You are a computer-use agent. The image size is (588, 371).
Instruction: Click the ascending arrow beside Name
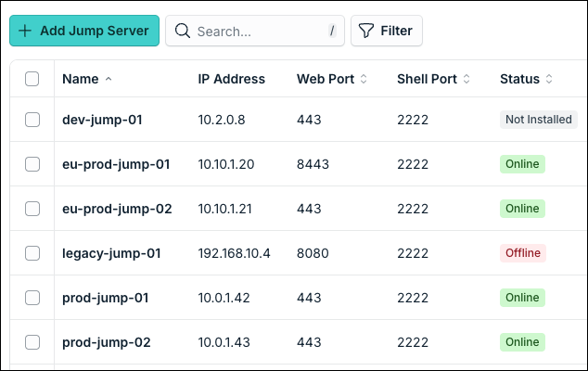(109, 79)
